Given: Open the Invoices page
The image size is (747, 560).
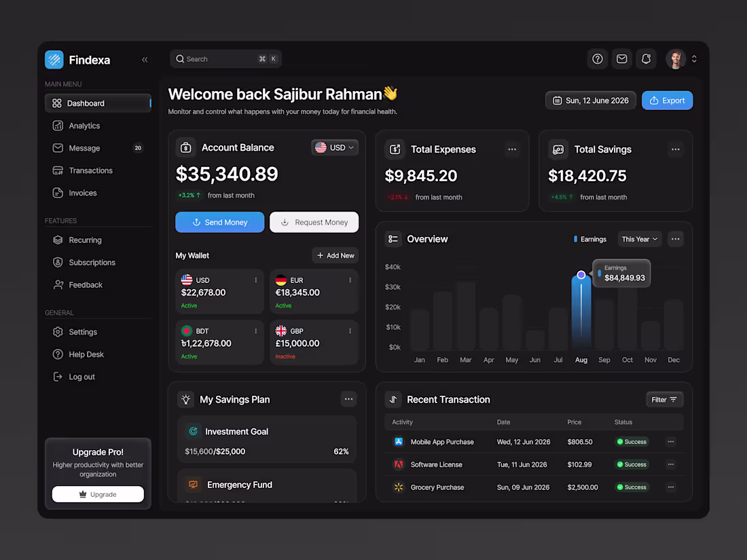Looking at the screenshot, I should pos(81,193).
